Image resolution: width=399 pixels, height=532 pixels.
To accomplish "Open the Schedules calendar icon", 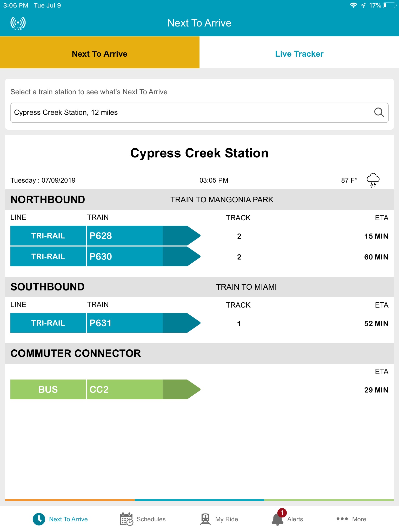I will [126, 519].
